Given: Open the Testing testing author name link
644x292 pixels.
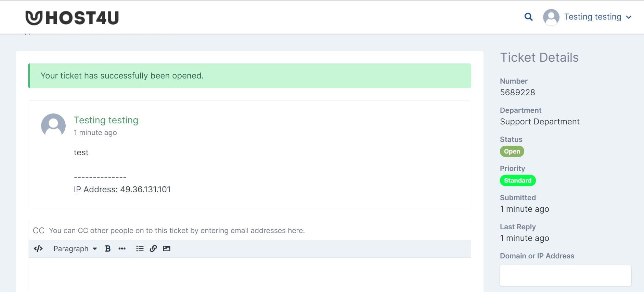Looking at the screenshot, I should click(106, 120).
